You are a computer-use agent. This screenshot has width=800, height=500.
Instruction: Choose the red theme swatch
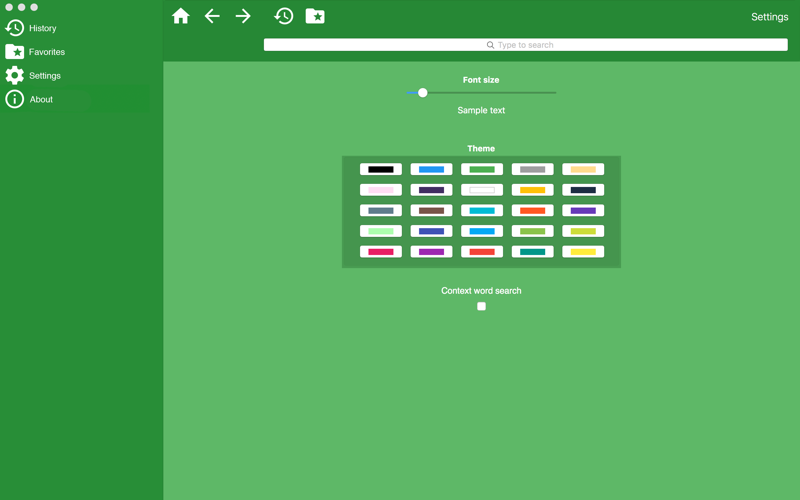(482, 252)
